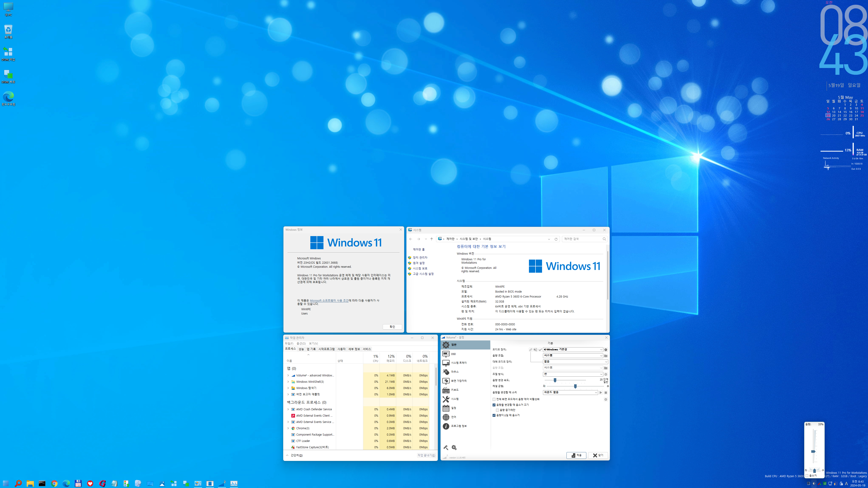Expand the AMD Crash Defender Service row
Viewport: 868px width, 488px height.
point(288,410)
